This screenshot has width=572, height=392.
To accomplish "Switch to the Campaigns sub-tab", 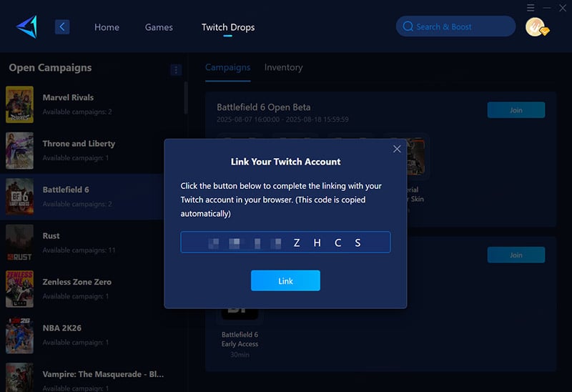I will click(x=227, y=67).
